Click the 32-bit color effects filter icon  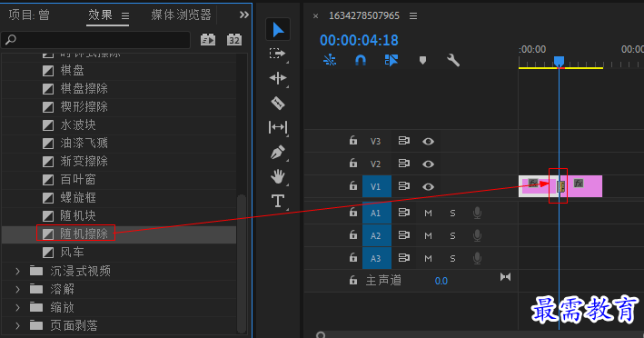click(x=234, y=40)
